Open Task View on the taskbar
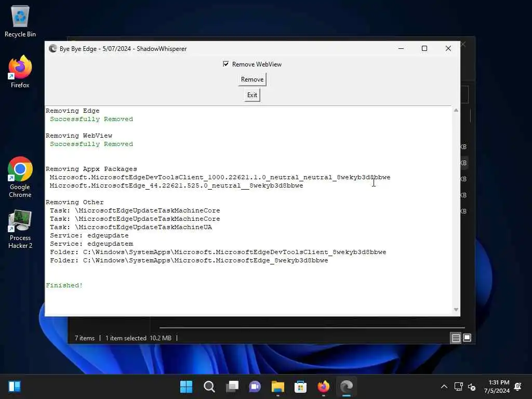The height and width of the screenshot is (399, 532). [x=232, y=387]
